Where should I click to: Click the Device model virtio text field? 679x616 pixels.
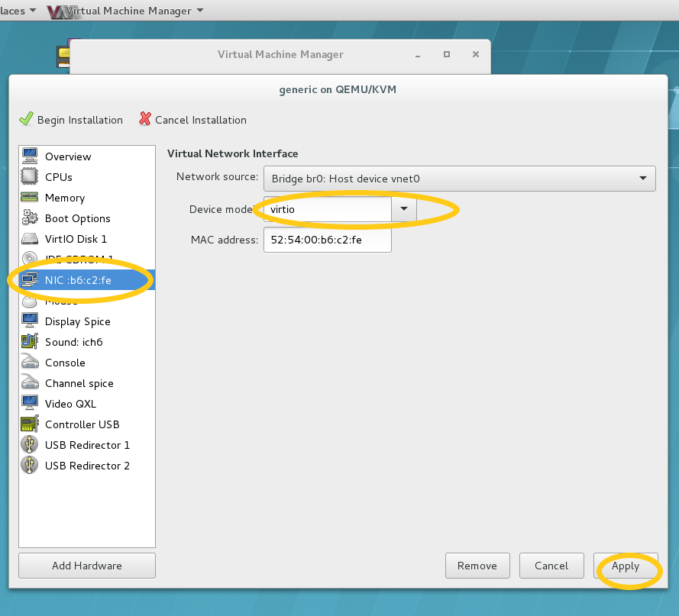328,209
